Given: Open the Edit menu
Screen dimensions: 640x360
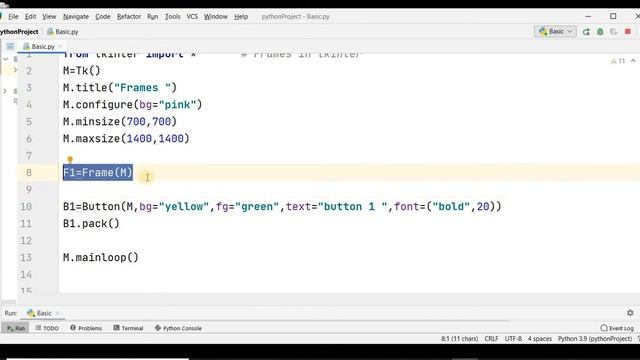Looking at the screenshot, I should pyautogui.click(x=30, y=16).
